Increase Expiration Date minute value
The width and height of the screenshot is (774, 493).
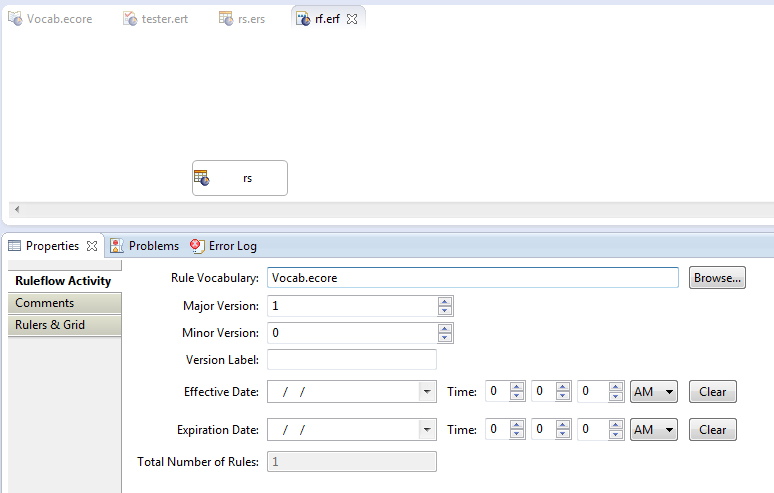pyautogui.click(x=563, y=425)
